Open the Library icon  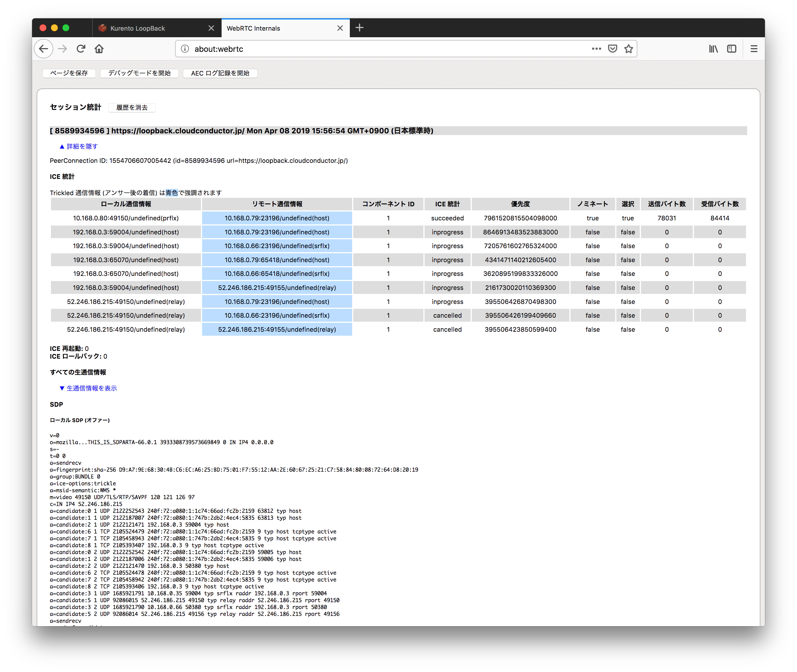pyautogui.click(x=713, y=49)
